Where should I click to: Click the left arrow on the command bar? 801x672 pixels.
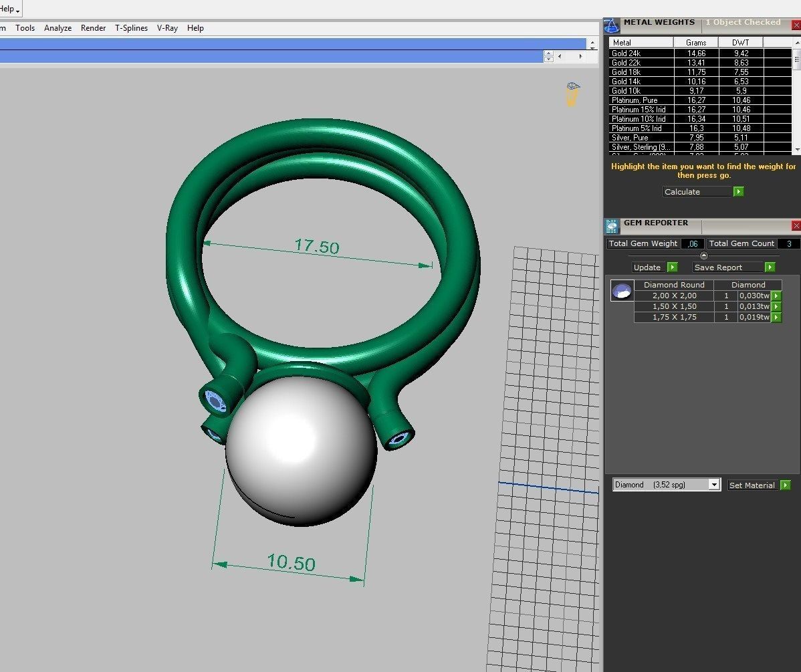click(560, 56)
